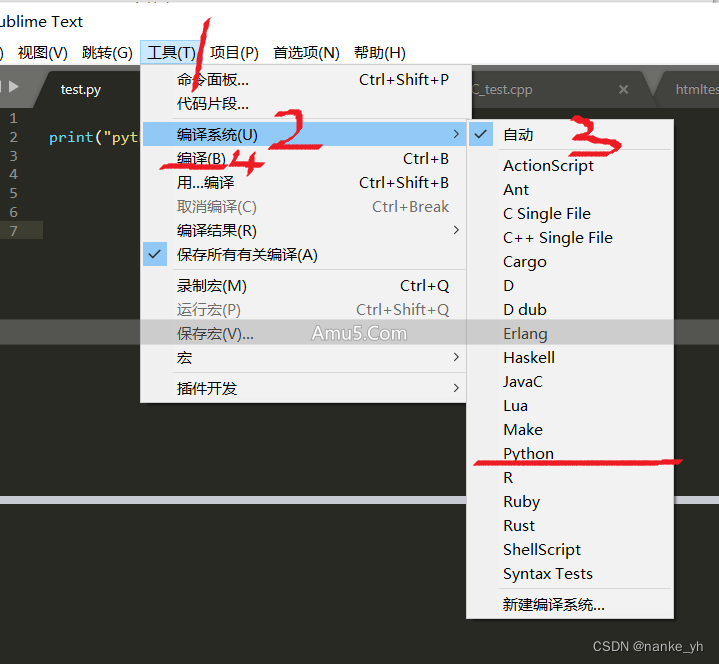Choose 新建编译系统... entry
Viewport: 719px width, 664px height.
[553, 604]
